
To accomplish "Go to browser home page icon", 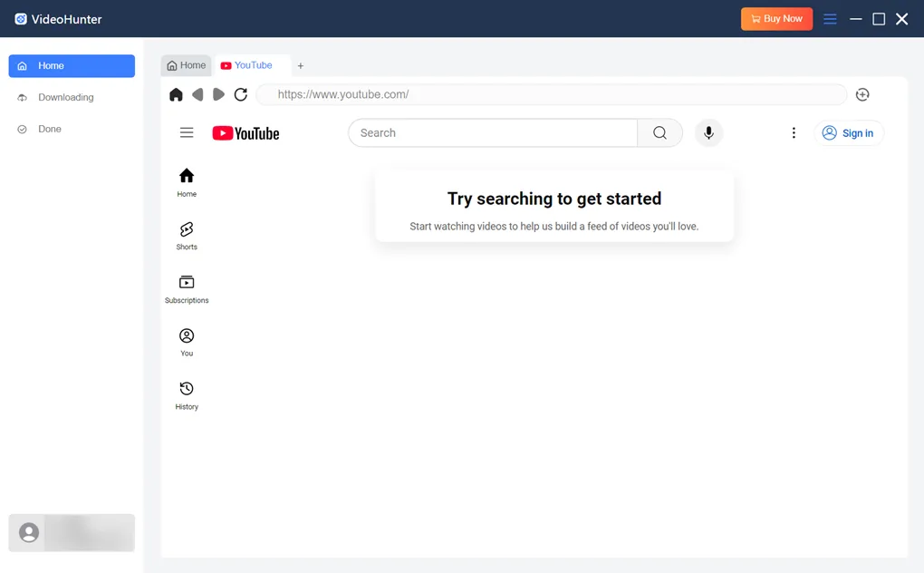I will [x=176, y=94].
